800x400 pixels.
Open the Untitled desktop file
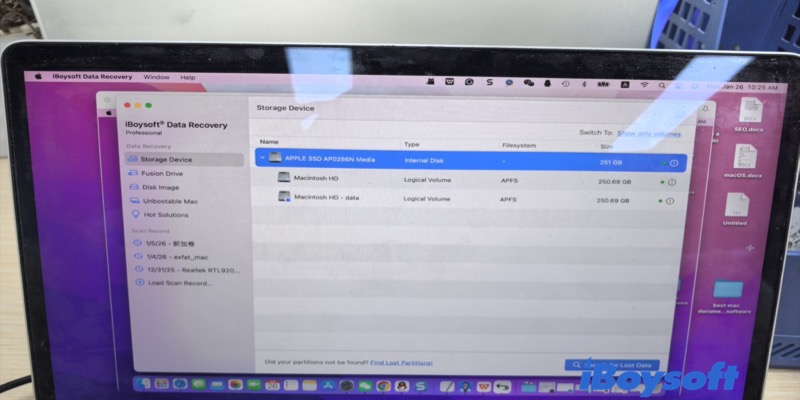[x=735, y=209]
